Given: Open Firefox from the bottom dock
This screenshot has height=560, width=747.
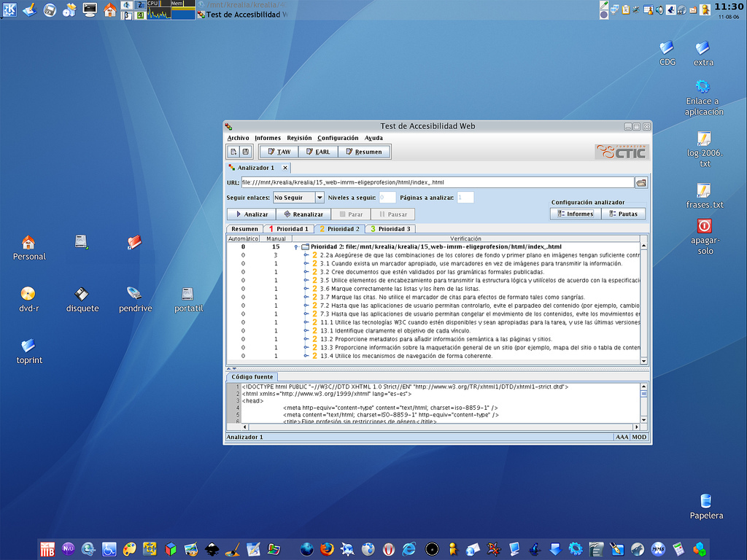Looking at the screenshot, I should (x=327, y=549).
